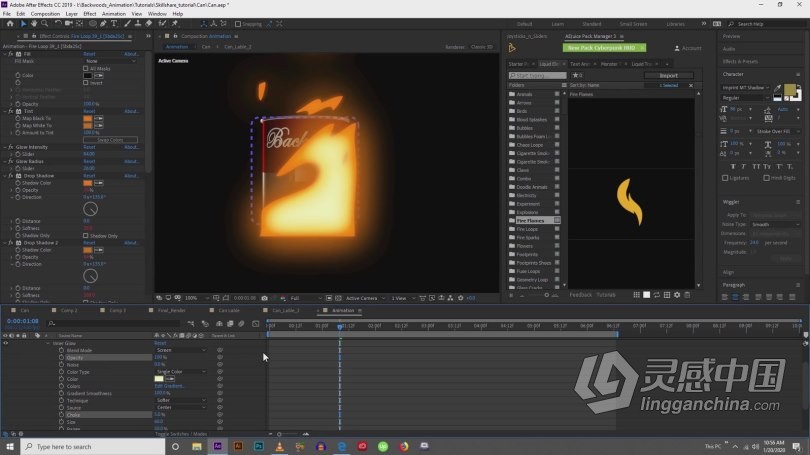The image size is (810, 455).
Task: Click the Swap Colors button
Action: 110,140
